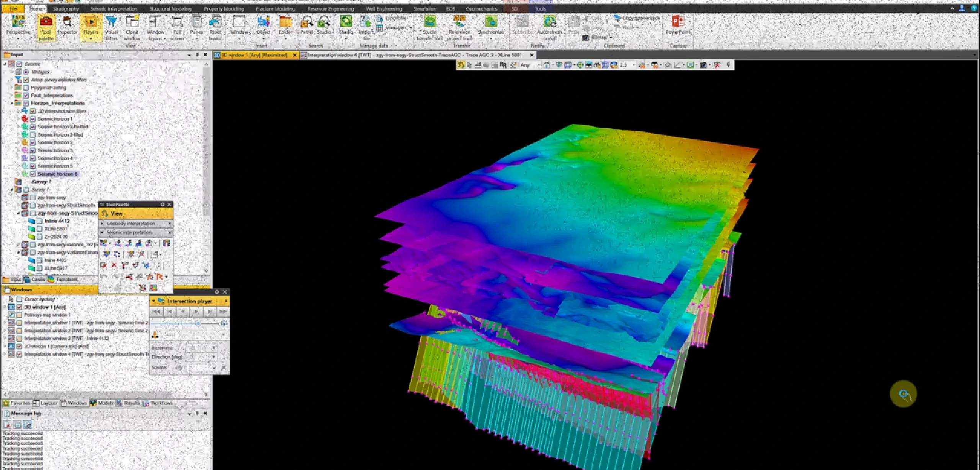Click the binoculars icon in 3D window toolbar
This screenshot has height=470, width=980.
[x=589, y=65]
